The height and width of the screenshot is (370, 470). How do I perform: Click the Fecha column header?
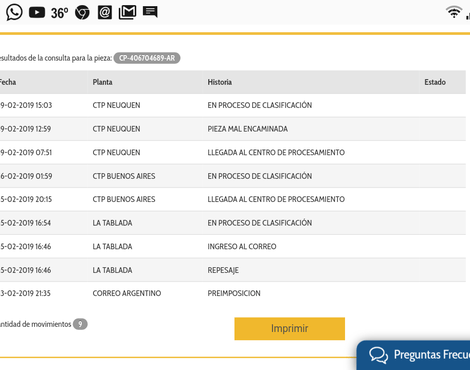point(8,82)
